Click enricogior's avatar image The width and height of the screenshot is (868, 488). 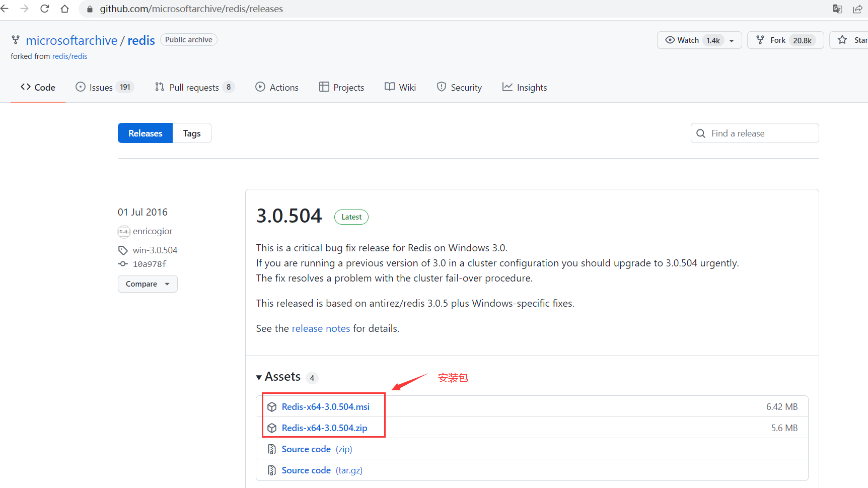pos(124,232)
